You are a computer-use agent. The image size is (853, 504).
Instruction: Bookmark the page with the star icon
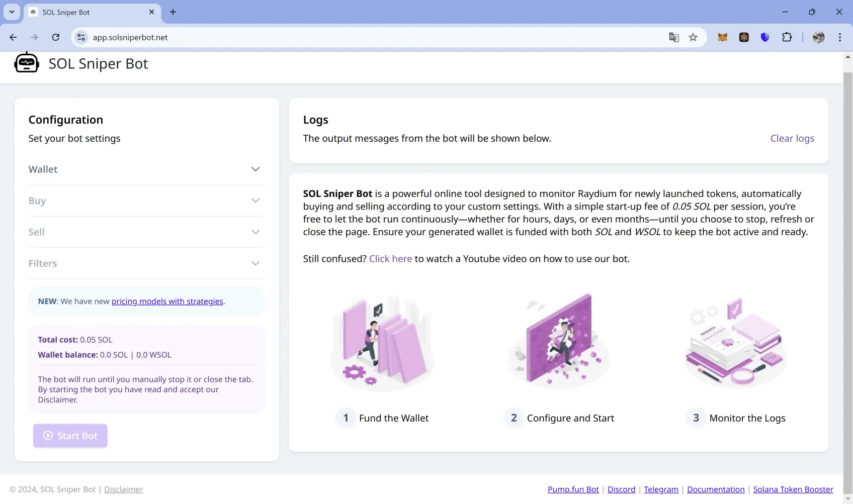tap(694, 37)
